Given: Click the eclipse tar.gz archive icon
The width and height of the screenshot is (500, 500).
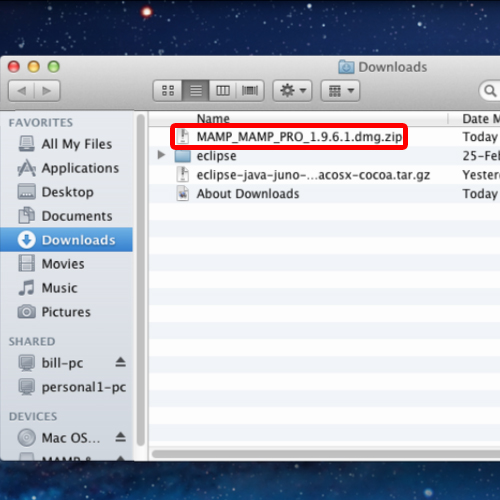Looking at the screenshot, I should (x=183, y=175).
